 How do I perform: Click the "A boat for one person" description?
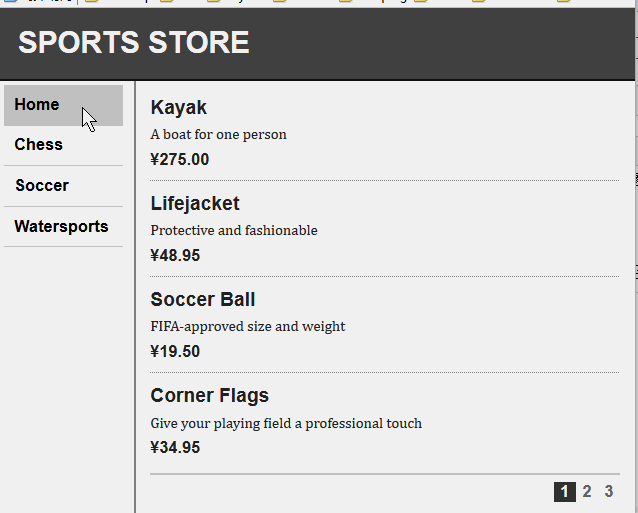click(x=218, y=135)
